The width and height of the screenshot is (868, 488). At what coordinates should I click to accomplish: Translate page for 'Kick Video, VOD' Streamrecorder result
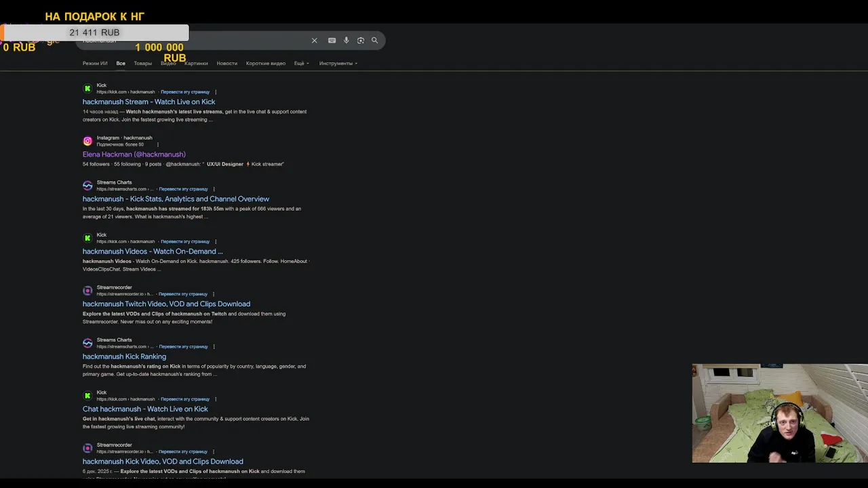(x=183, y=451)
